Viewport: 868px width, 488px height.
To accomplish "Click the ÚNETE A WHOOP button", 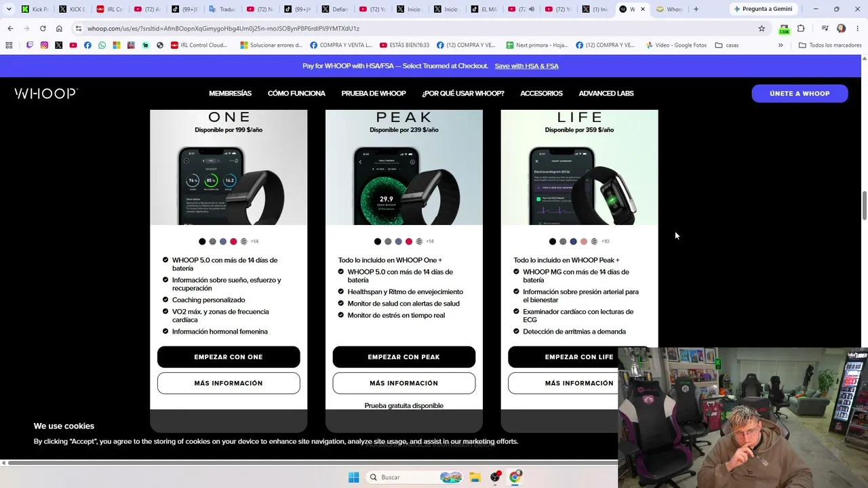I will pos(800,94).
